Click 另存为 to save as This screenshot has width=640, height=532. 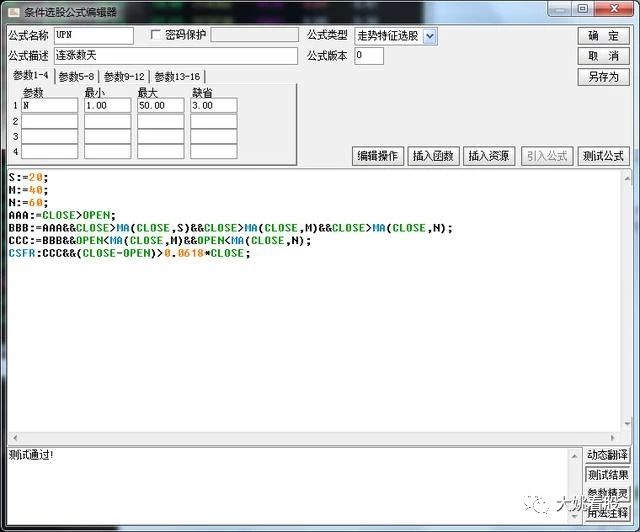[603, 77]
